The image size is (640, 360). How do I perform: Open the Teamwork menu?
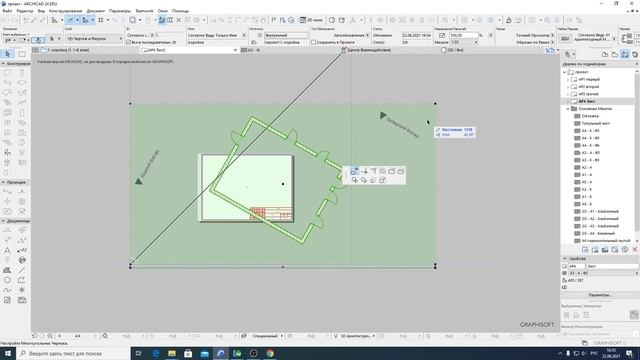pyautogui.click(x=144, y=11)
